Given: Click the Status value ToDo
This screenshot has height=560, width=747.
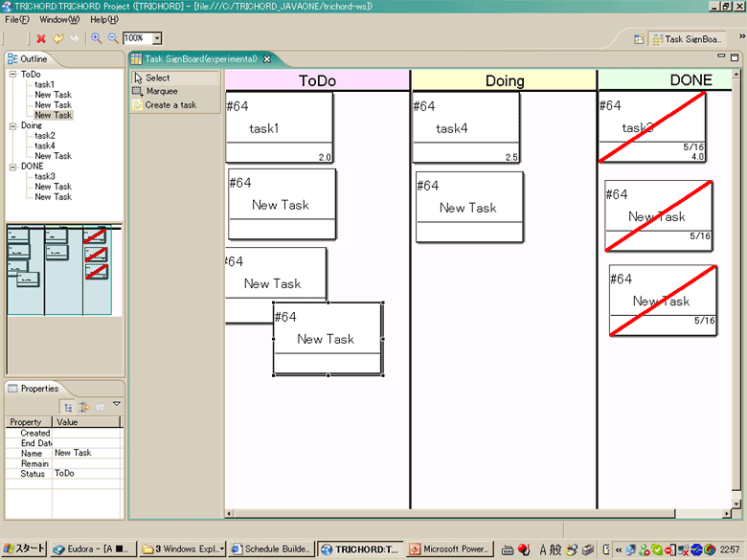Looking at the screenshot, I should click(x=87, y=474).
